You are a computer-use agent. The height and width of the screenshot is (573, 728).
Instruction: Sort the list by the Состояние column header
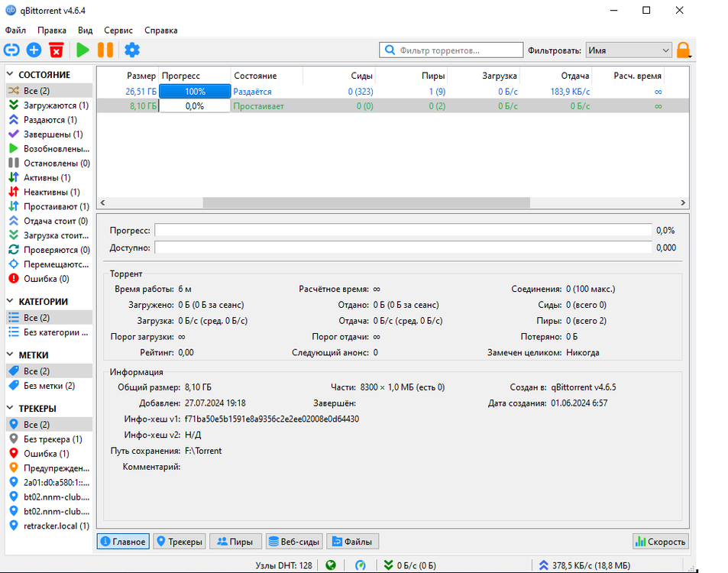266,76
